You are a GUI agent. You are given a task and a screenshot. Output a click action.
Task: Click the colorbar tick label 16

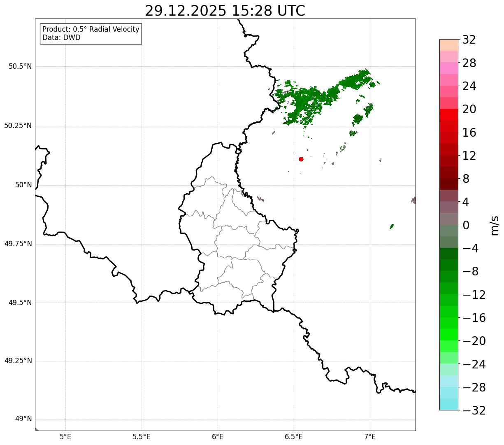(x=469, y=133)
